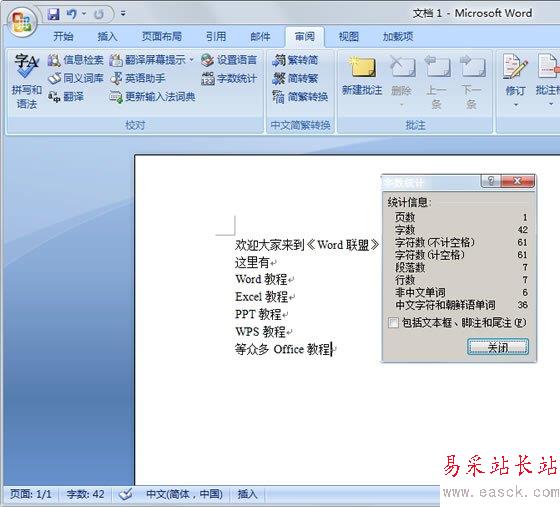Click 更新输入法词典
The image size is (560, 507).
click(x=152, y=96)
